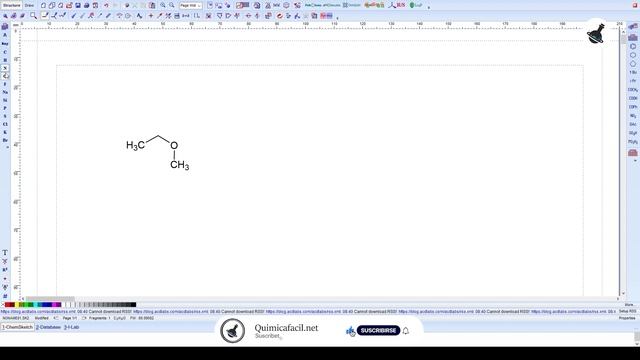This screenshot has height=360, width=640.
Task: Click the red circular icon in second toolbar
Action: pos(280,16)
